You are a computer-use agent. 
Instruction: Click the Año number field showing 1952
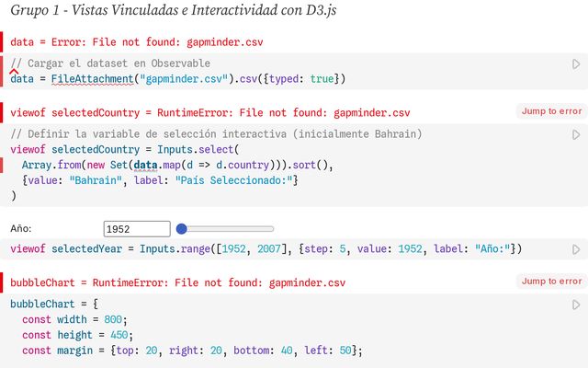click(x=137, y=229)
